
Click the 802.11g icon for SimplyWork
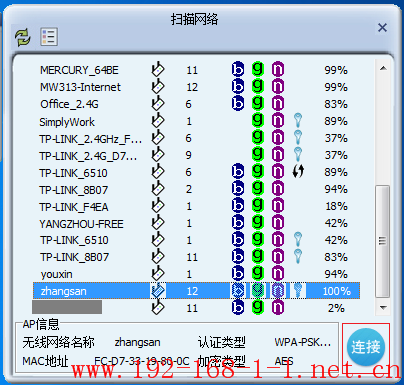coord(258,120)
